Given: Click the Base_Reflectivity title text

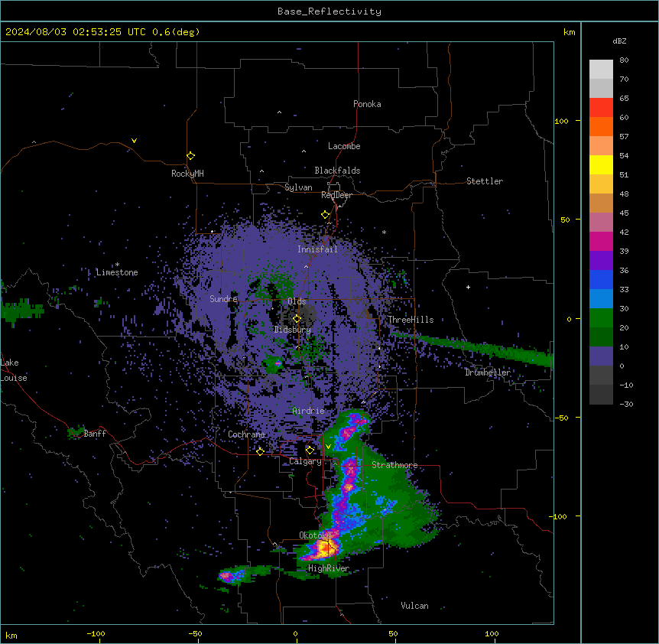Looking at the screenshot, I should coord(329,11).
